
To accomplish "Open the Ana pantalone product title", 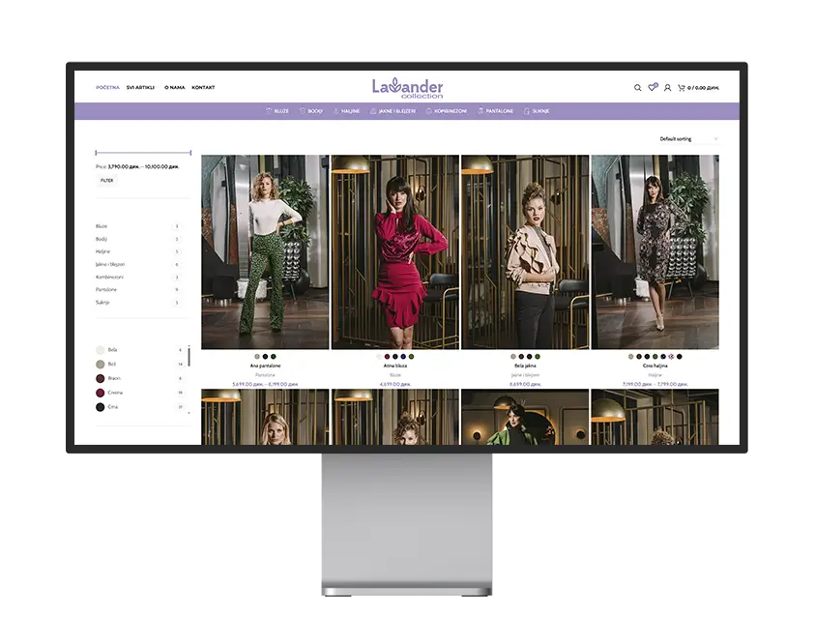I will pos(265,366).
